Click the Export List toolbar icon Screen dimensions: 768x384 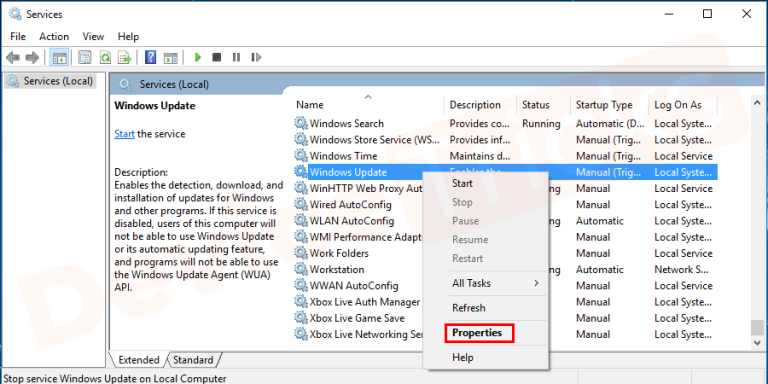[x=125, y=58]
